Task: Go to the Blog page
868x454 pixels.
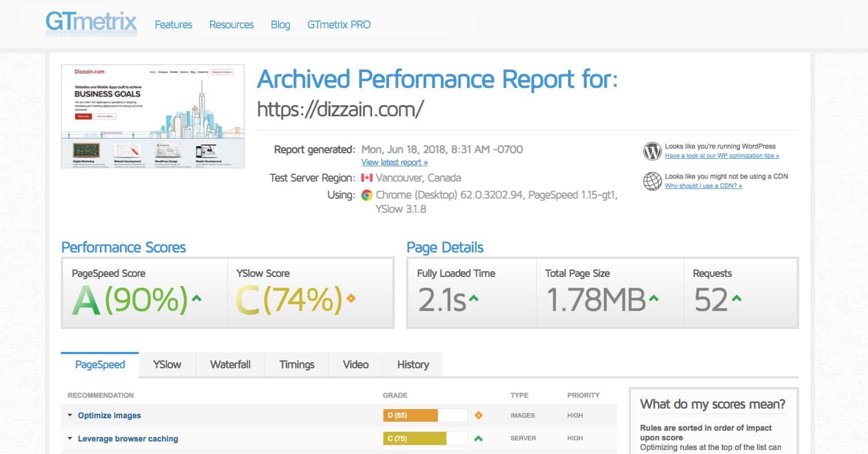Action: 280,24
